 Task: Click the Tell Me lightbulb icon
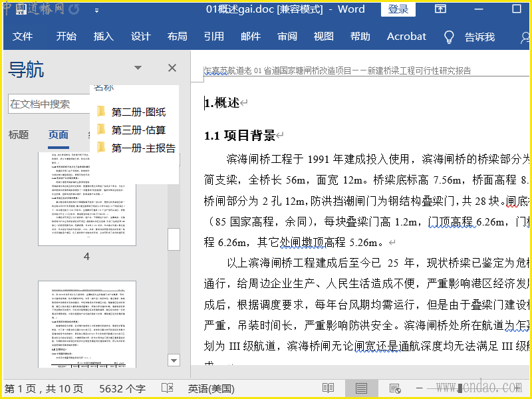tap(449, 37)
